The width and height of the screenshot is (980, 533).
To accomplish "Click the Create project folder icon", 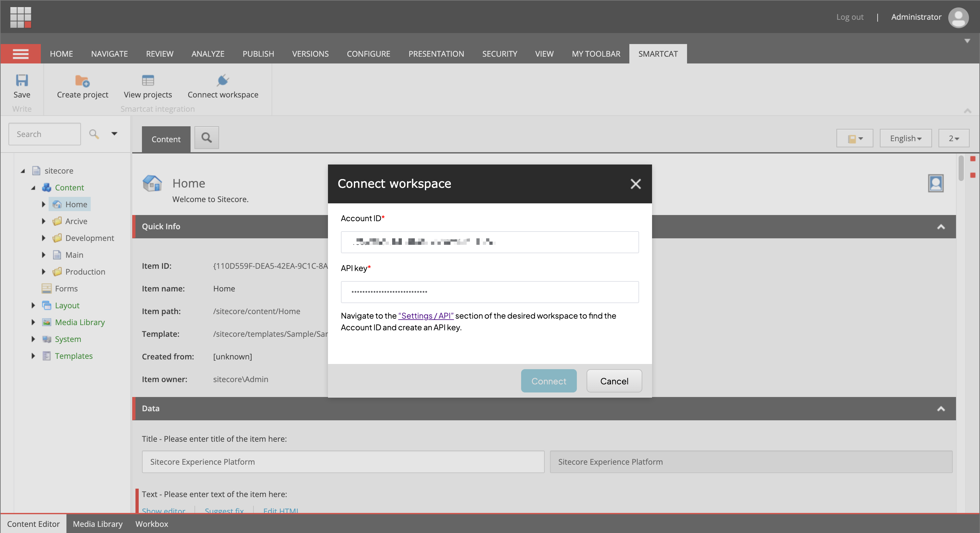I will pyautogui.click(x=82, y=81).
